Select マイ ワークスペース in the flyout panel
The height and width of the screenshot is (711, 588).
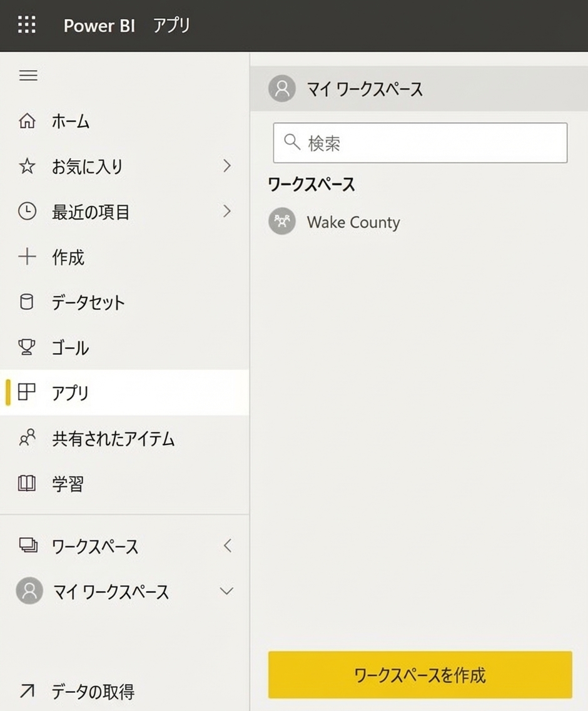tap(419, 88)
